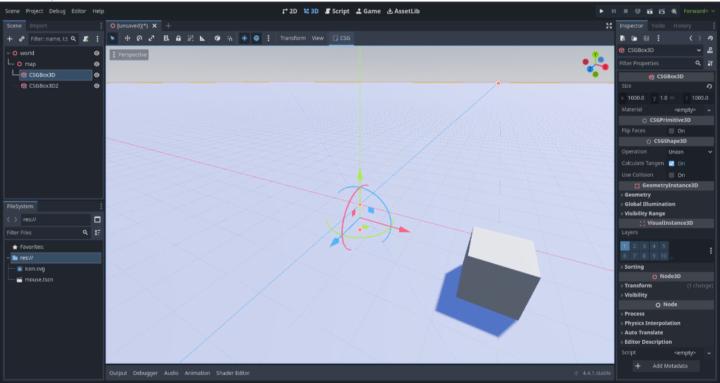Hide the world node eye icon
Image resolution: width=720 pixels, height=383 pixels.
(x=96, y=53)
